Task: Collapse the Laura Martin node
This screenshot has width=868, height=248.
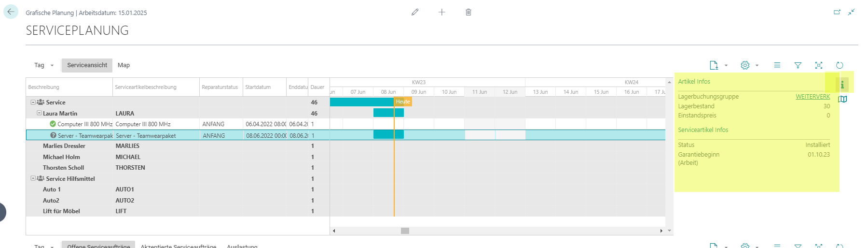Action: tap(39, 113)
